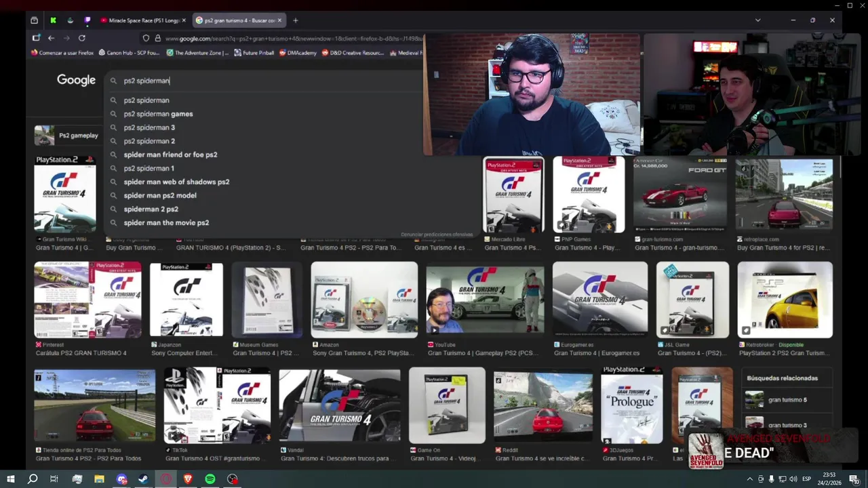
Task: Select suggestion ps2 spiderman 3
Action: point(149,127)
